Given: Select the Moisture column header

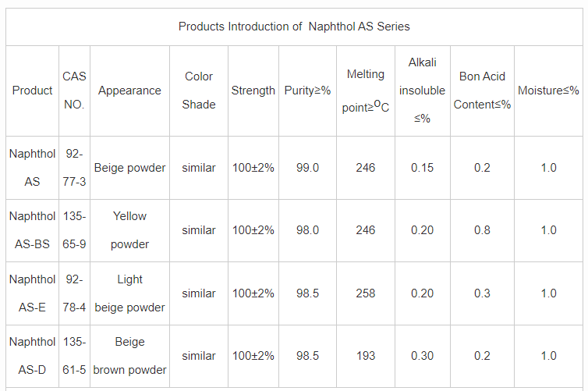Looking at the screenshot, I should 548,91.
